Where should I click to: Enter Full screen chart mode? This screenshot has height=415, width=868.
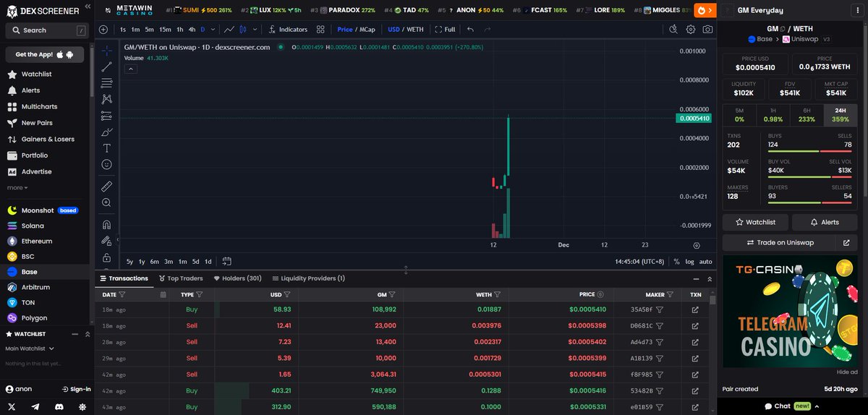coord(445,30)
